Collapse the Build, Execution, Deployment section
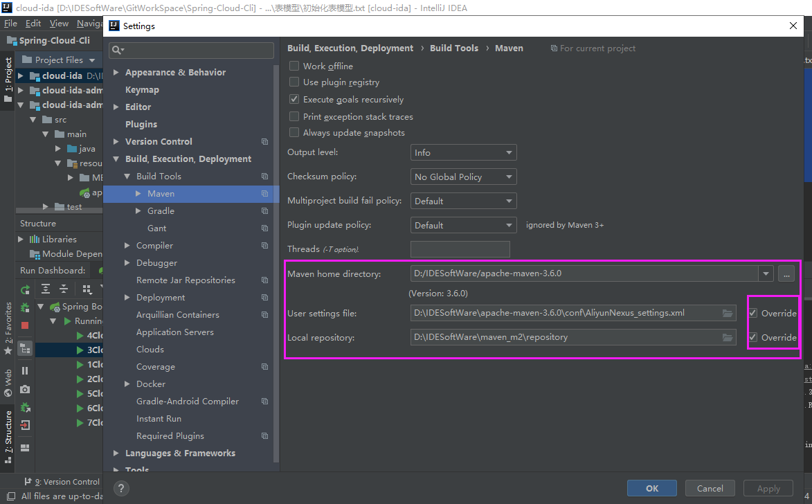The height and width of the screenshot is (504, 812). click(116, 159)
